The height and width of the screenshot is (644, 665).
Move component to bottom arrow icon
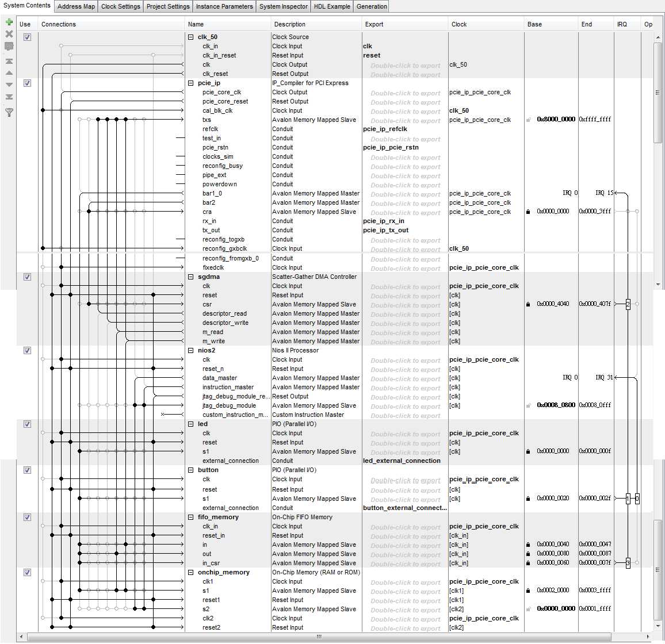coord(9,97)
